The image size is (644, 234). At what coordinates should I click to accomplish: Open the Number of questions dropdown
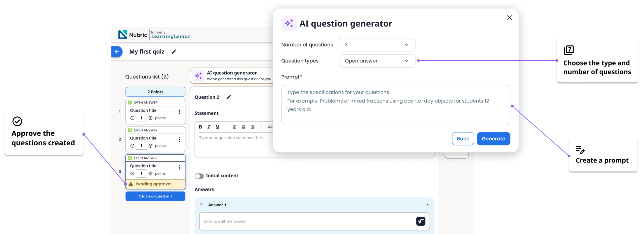coord(377,44)
